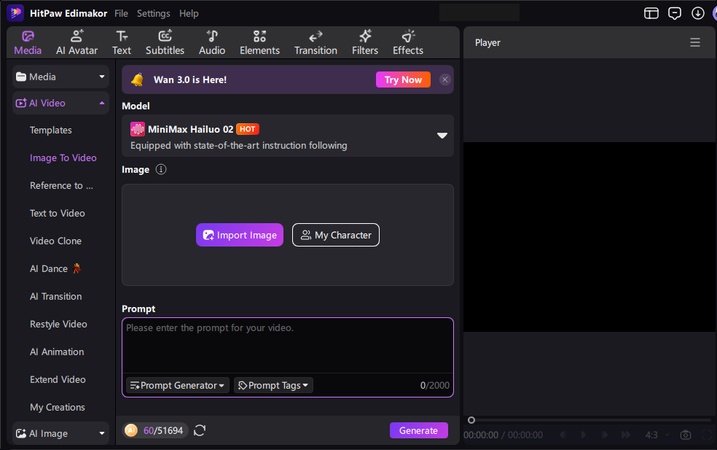The image size is (717, 450).
Task: Open AI Animation option
Action: coord(57,352)
